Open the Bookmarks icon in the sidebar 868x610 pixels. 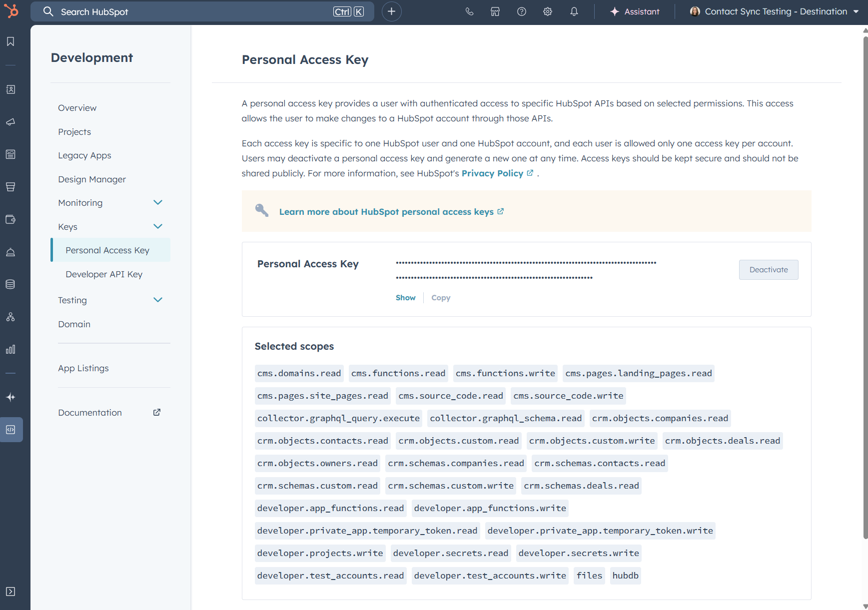(x=10, y=42)
